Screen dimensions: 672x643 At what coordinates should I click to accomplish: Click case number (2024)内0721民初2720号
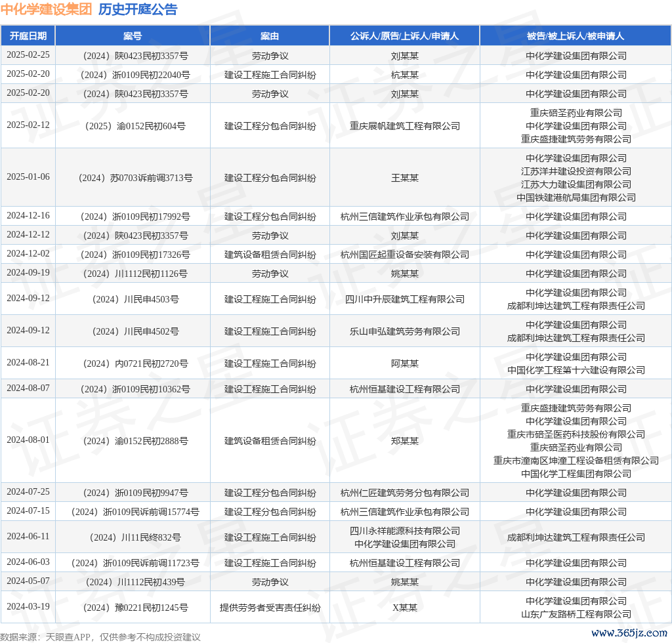click(x=135, y=363)
